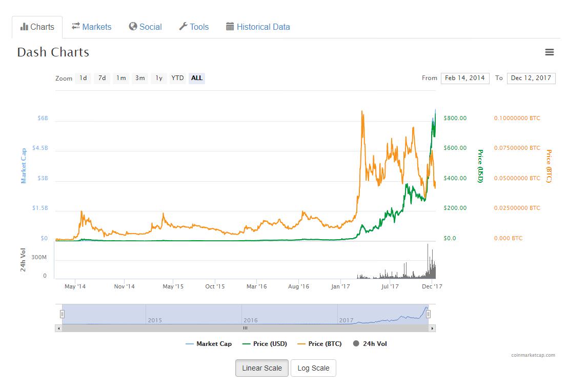Click the 24h Vol axis title
The image size is (588, 387).
[23, 260]
